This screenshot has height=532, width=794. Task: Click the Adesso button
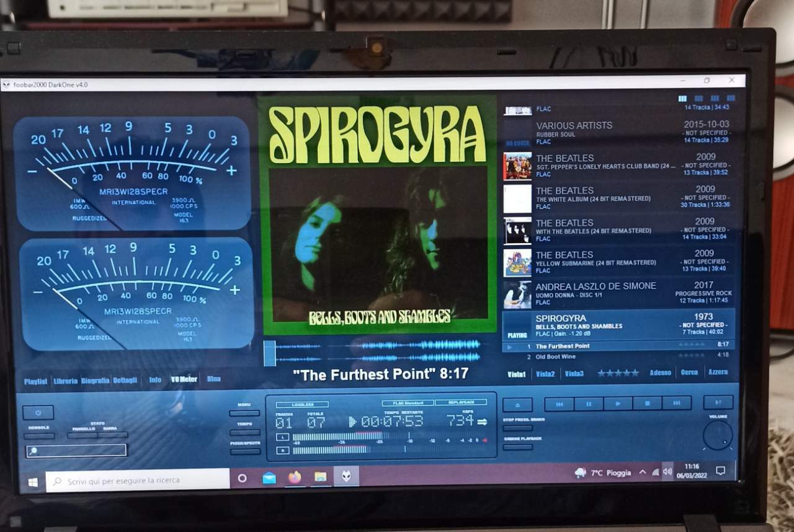(x=660, y=373)
